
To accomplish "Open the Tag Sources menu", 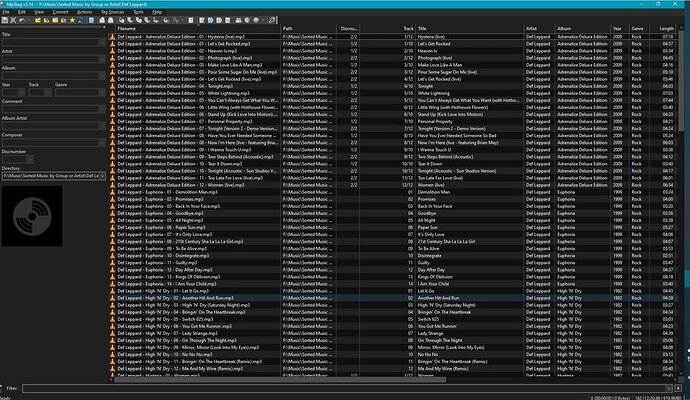I will point(112,12).
